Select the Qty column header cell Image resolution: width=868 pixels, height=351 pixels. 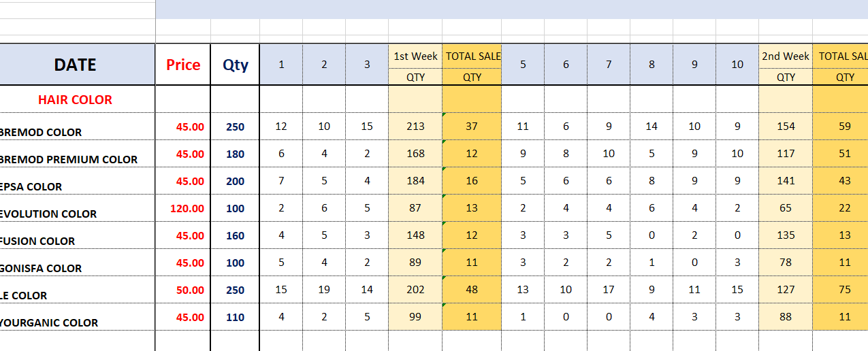point(236,65)
